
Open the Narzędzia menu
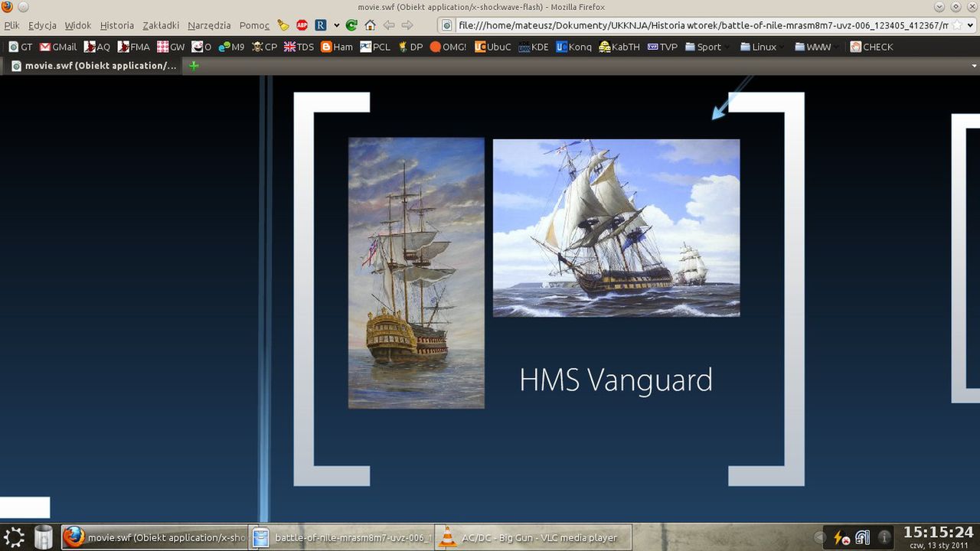point(209,25)
